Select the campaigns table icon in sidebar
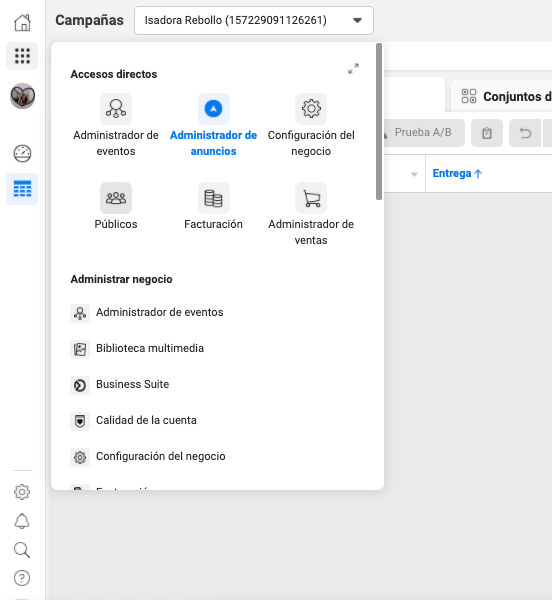This screenshot has height=600, width=552. 22,189
